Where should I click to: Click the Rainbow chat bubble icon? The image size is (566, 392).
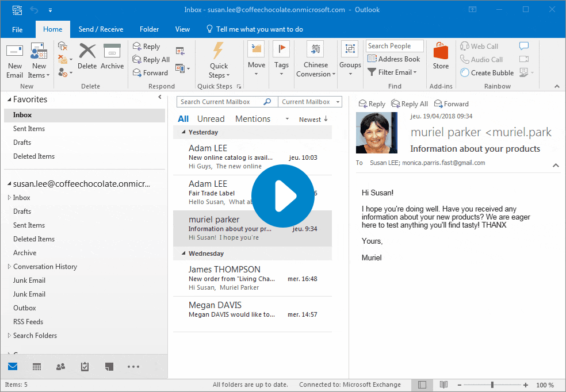coord(524,46)
